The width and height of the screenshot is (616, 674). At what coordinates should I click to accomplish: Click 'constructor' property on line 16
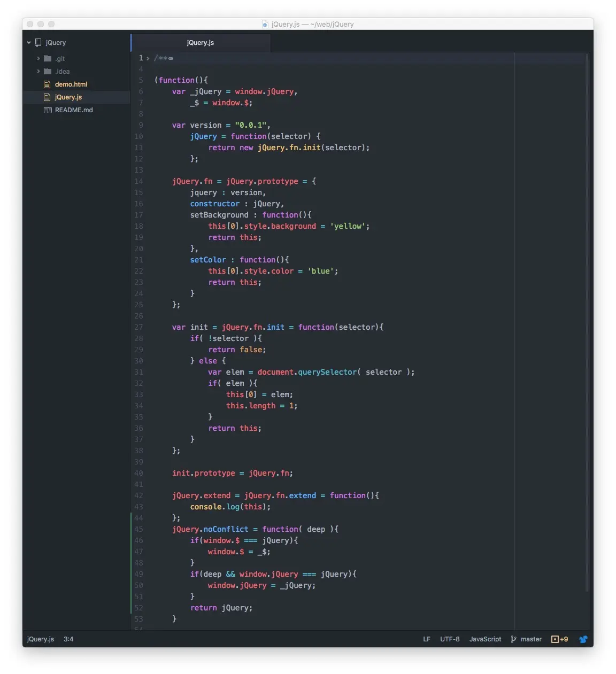[x=215, y=204]
